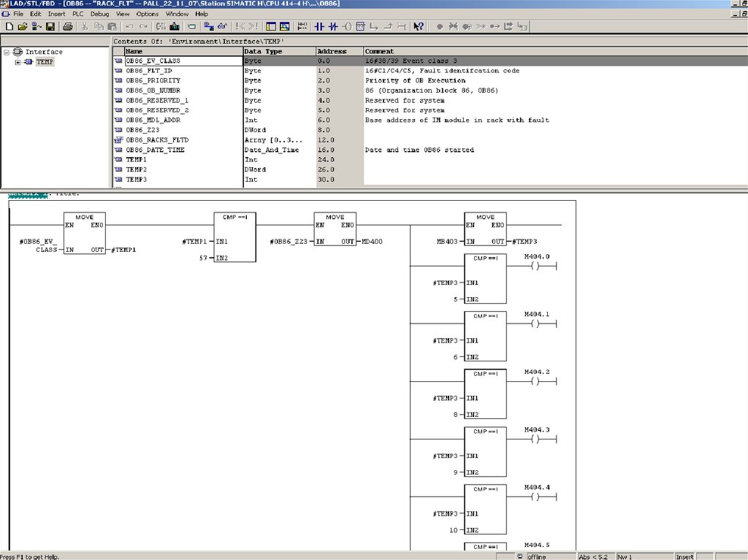Click the Overviews toggle icon
Viewport: 748px width, 560px height.
[x=271, y=27]
